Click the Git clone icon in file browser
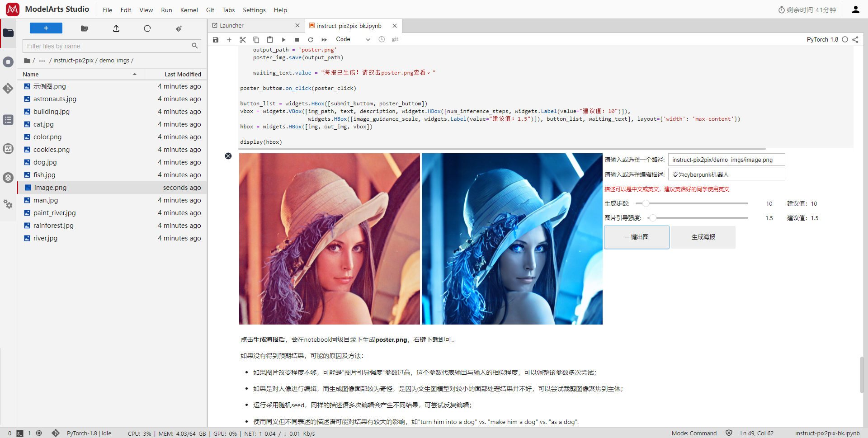This screenshot has height=438, width=868. click(179, 28)
